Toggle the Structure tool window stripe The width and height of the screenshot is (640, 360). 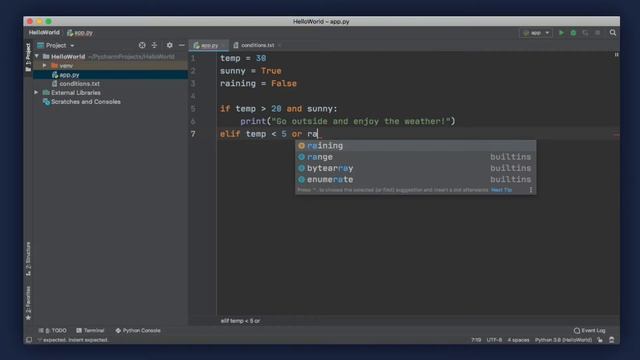click(x=28, y=259)
